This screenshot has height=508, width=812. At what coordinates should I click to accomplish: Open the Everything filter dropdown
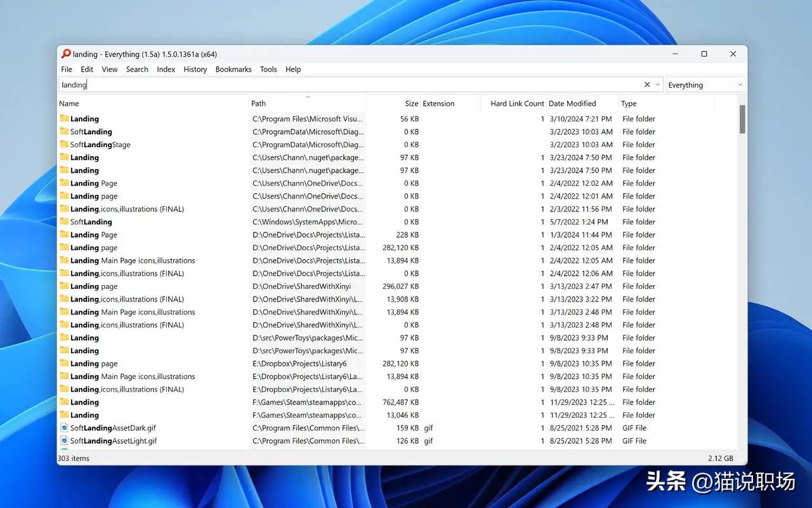pos(705,85)
